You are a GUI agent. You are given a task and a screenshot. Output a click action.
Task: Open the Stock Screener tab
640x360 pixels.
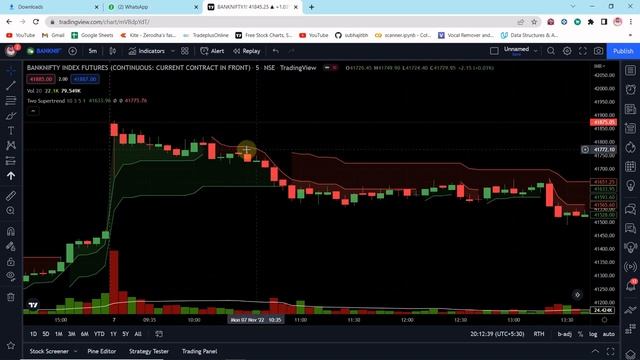coord(49,351)
